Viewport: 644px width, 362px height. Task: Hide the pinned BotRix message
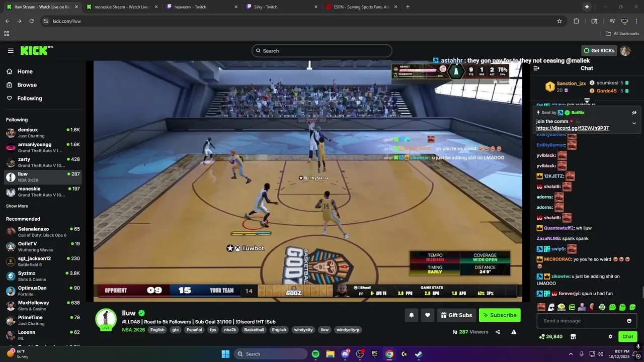[x=634, y=113]
